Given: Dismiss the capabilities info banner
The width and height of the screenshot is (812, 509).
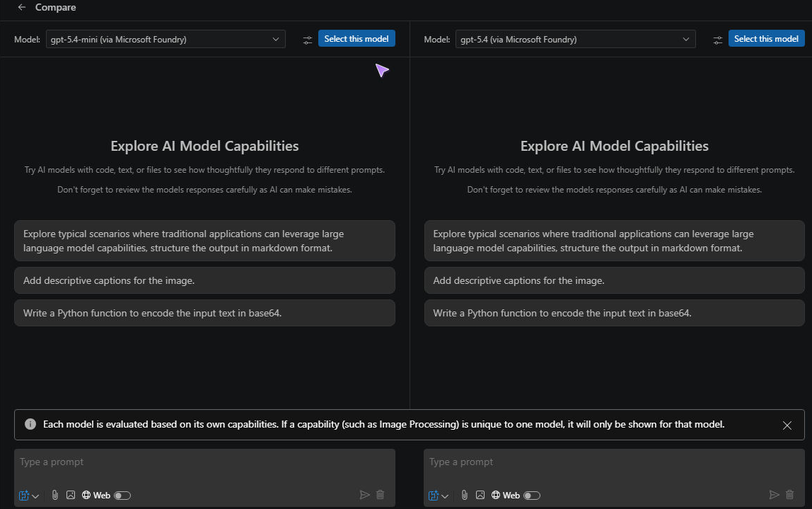Looking at the screenshot, I should [787, 425].
